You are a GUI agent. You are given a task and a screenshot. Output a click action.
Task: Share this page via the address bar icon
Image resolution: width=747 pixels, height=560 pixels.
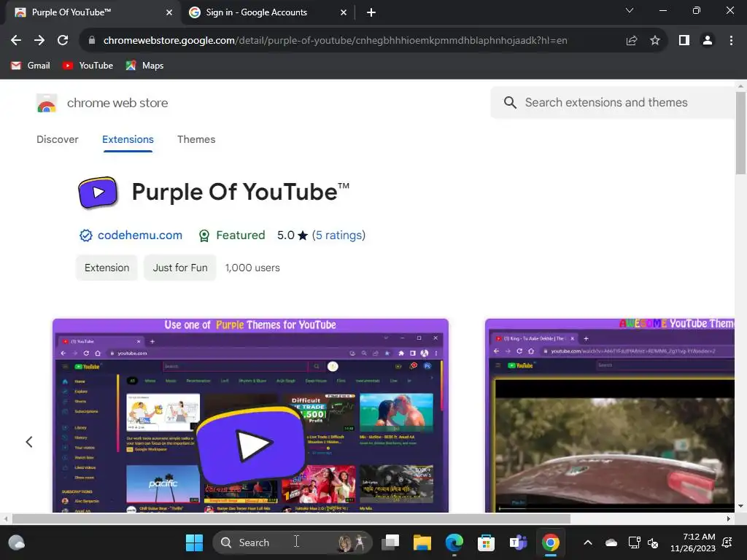[632, 41]
